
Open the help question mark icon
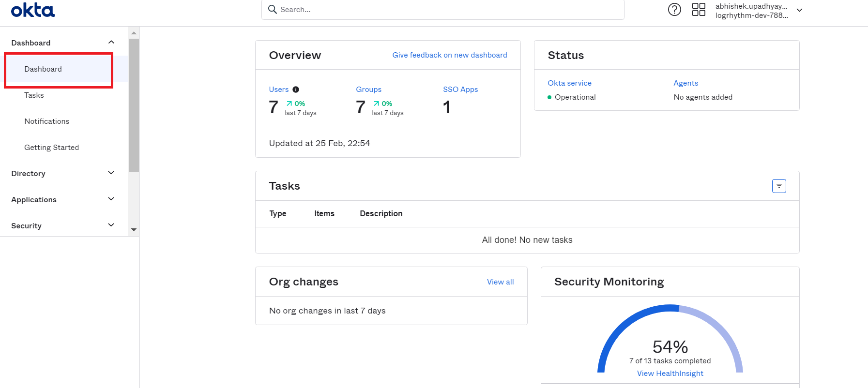674,10
